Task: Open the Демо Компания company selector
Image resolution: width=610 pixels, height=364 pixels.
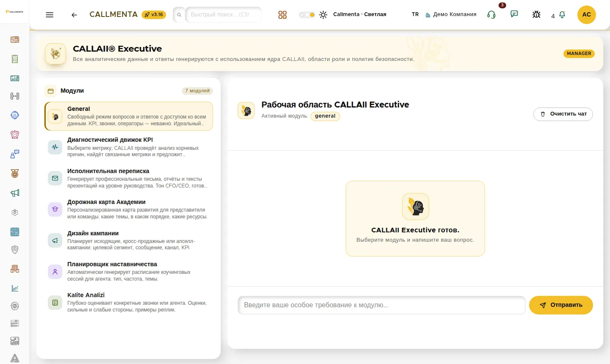Action: 451,14
